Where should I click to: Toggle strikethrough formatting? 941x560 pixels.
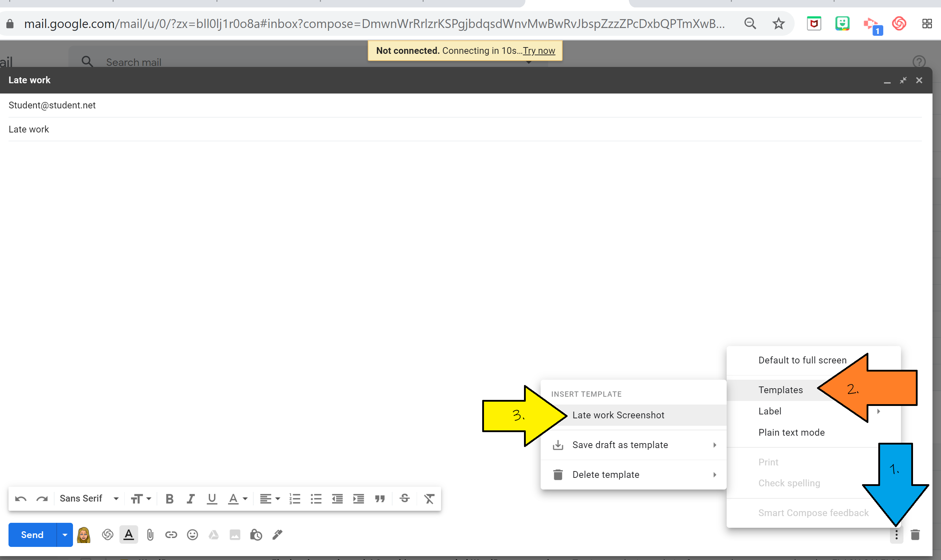[x=405, y=498]
